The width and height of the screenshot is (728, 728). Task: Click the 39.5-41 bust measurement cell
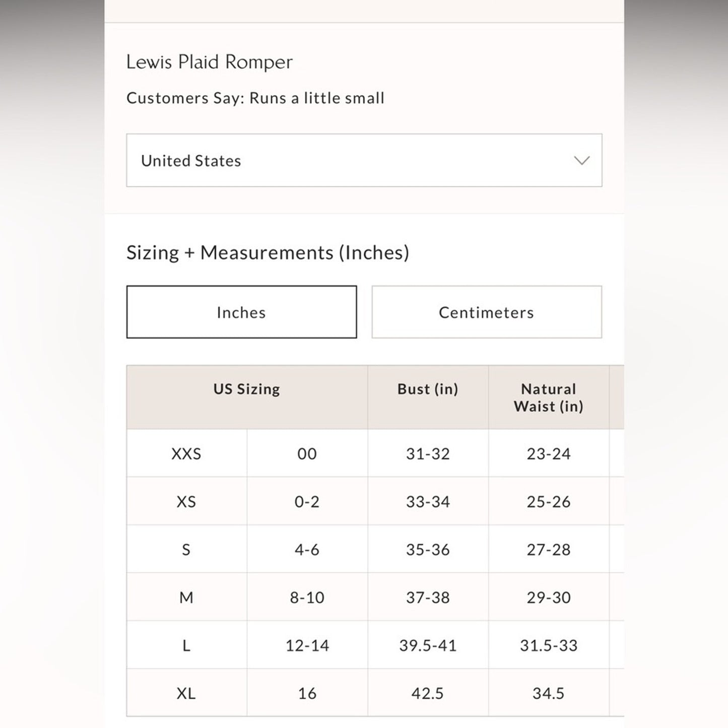coord(427,645)
